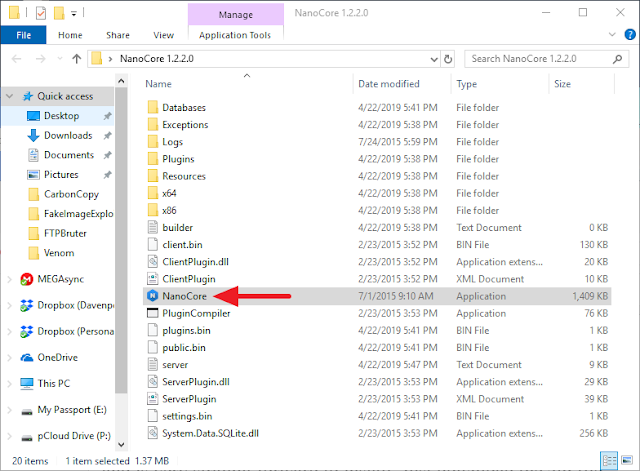640x471 pixels.
Task: Click the builder text document icon
Action: (x=152, y=227)
